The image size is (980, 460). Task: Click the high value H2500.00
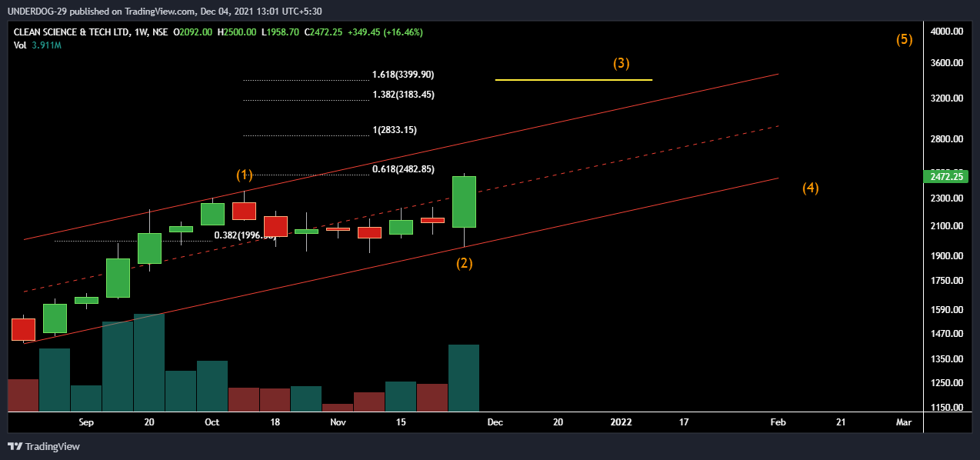click(x=238, y=32)
